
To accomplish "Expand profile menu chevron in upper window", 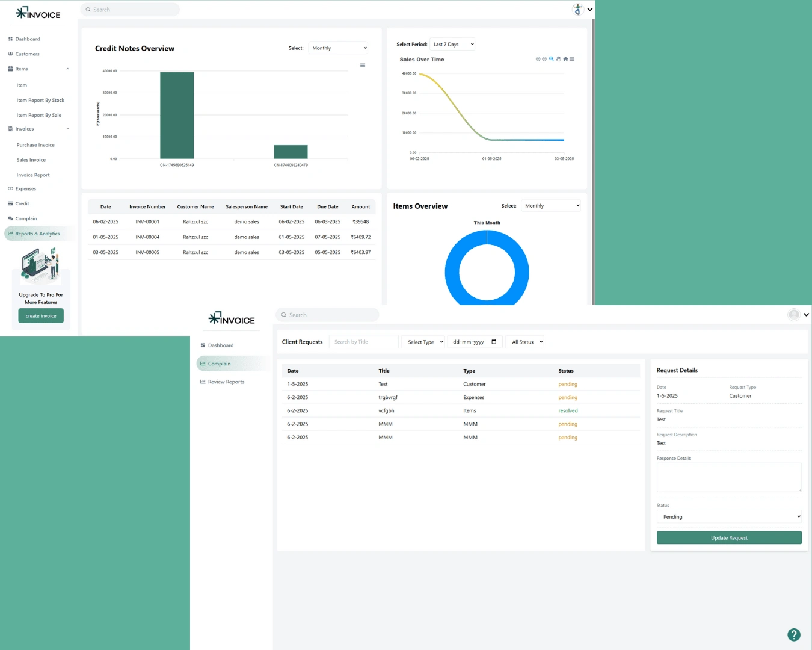I will [x=590, y=10].
